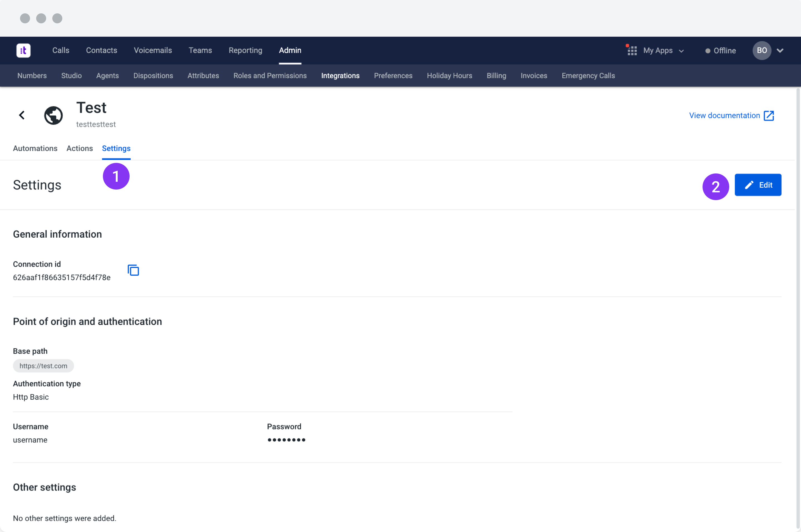Click the back arrow beside Test
Viewport: 801px width, 532px height.
tap(22, 115)
